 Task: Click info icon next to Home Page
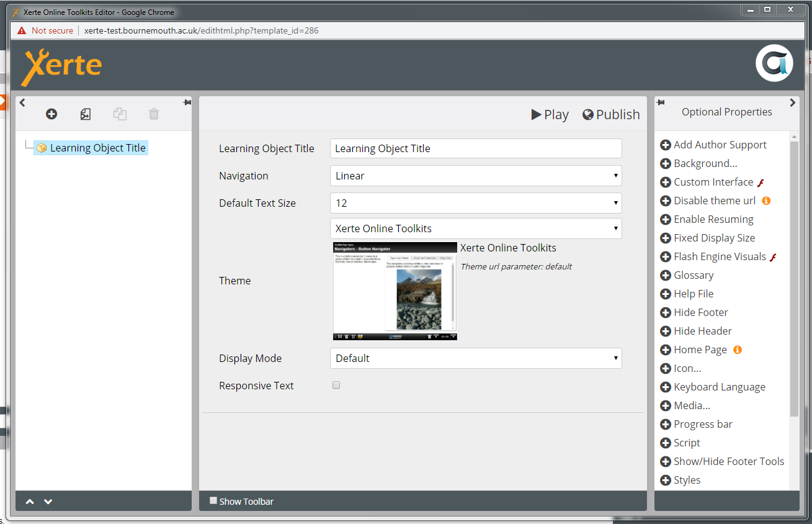pos(738,350)
